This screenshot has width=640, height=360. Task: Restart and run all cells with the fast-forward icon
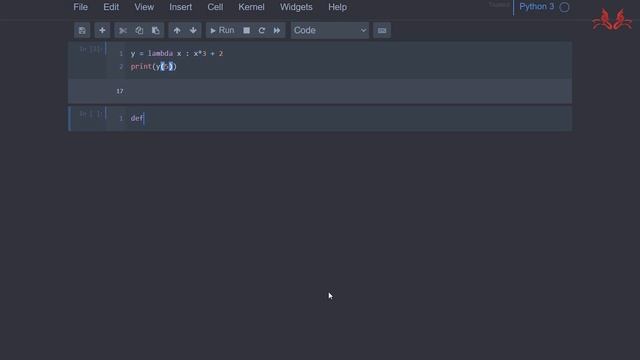click(277, 31)
